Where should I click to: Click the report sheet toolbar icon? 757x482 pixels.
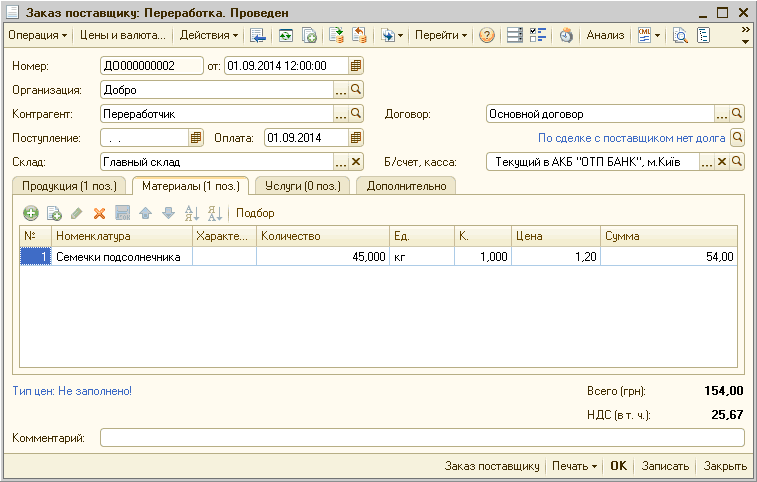coord(703,35)
